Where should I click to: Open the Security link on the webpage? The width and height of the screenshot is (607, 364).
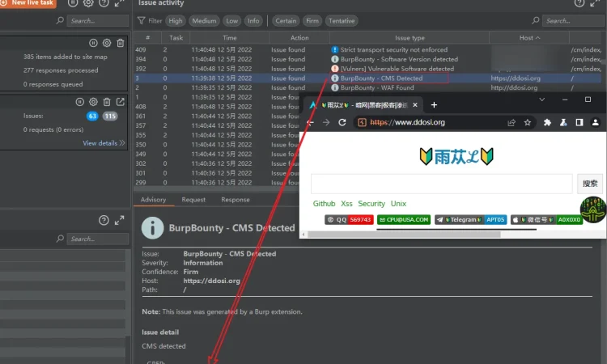(371, 204)
